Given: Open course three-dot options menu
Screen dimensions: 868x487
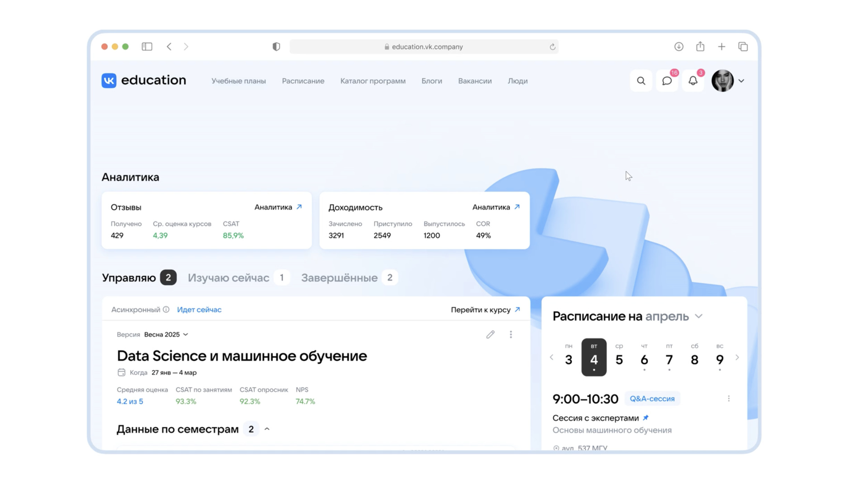Looking at the screenshot, I should (510, 335).
